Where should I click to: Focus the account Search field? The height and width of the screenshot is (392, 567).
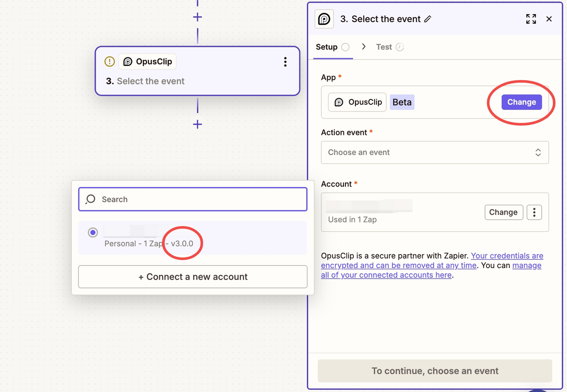(x=193, y=199)
